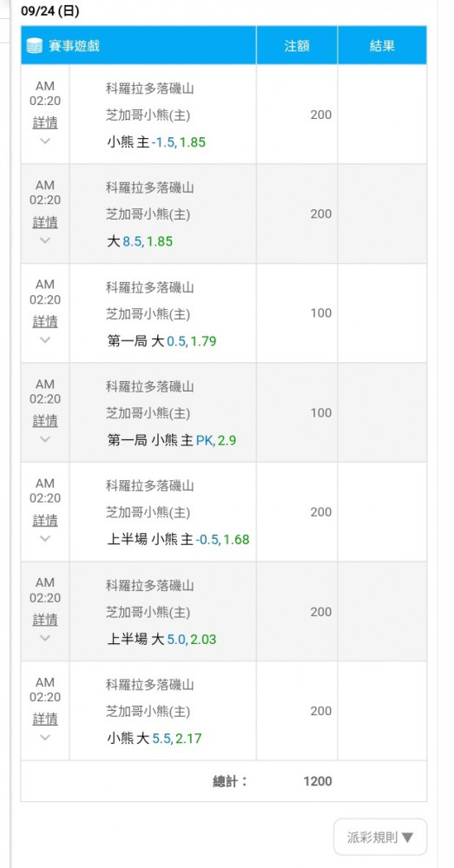Expand chevron of 上半場 大 5.0 row
Screen dimensions: 454x868
click(x=45, y=638)
